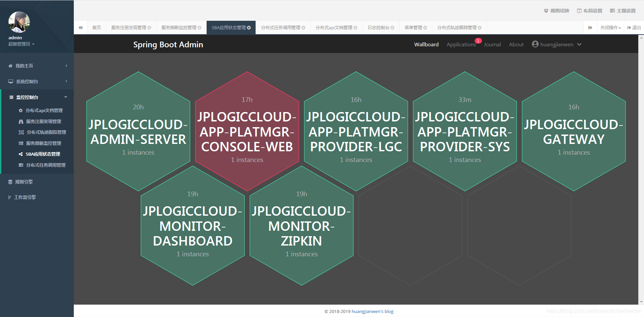Close the SBA应用状态管理 tab
644x317 pixels.
click(x=249, y=28)
